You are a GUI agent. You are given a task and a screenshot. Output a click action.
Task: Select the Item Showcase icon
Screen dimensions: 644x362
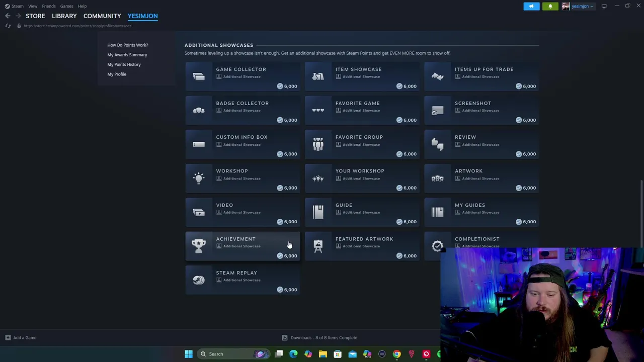click(x=318, y=76)
